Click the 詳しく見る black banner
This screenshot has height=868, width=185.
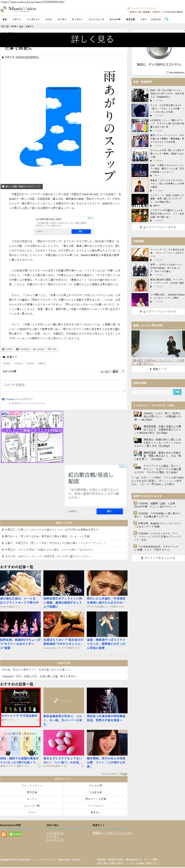92,39
